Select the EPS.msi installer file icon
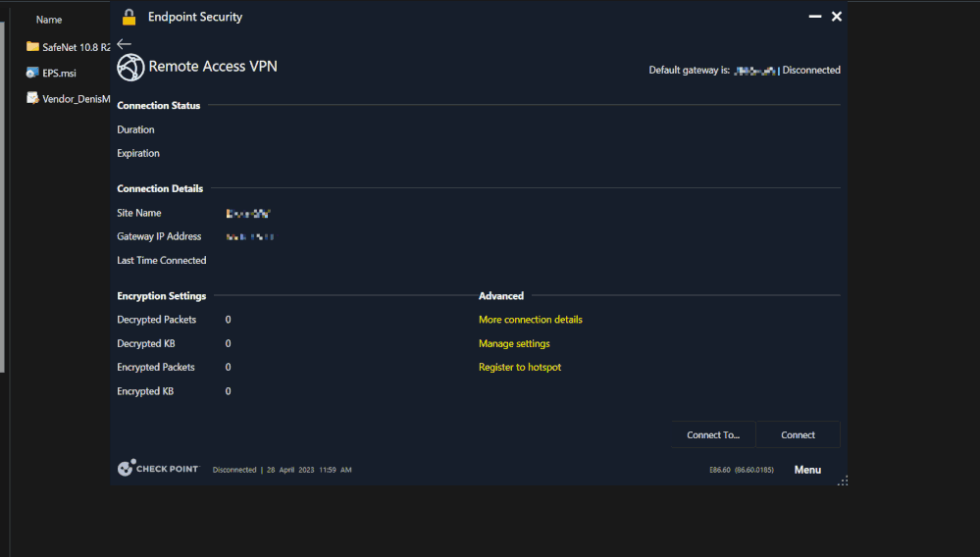Viewport: 980px width, 557px height. click(x=32, y=73)
